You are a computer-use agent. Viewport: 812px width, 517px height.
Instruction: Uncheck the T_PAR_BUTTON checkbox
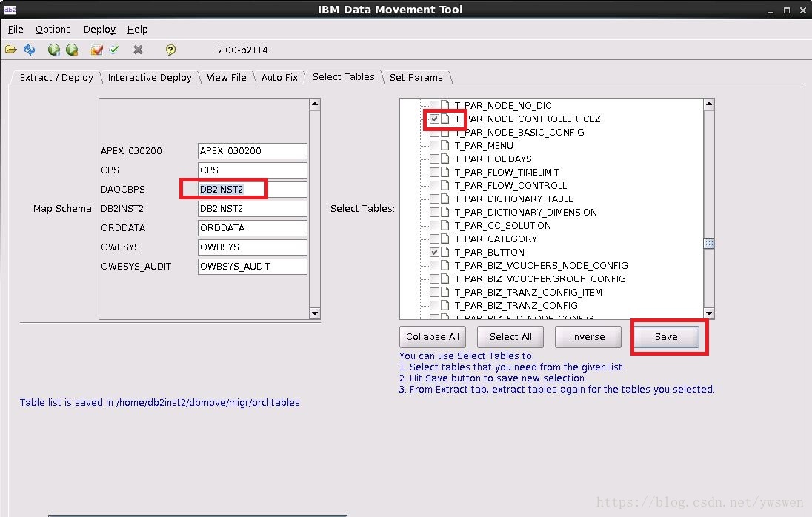[434, 252]
